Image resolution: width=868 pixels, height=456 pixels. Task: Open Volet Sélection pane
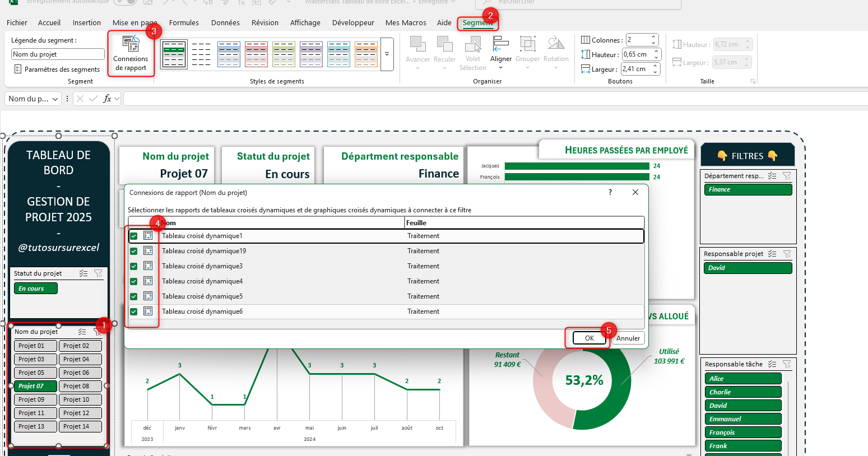point(473,54)
